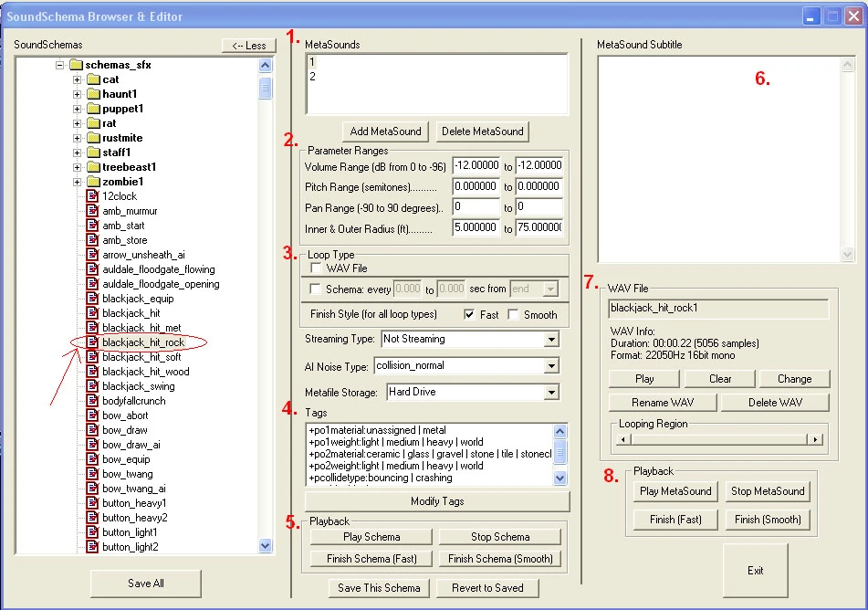The width and height of the screenshot is (868, 610).
Task: Select the blackjack_hit_soft schema
Action: click(141, 357)
